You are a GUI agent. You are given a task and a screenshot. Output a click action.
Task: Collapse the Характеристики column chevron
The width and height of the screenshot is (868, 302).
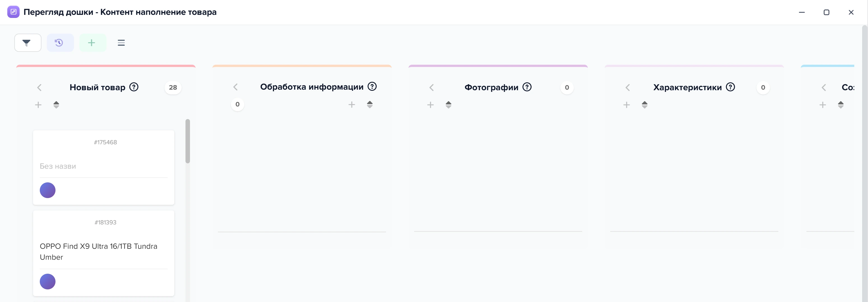628,88
